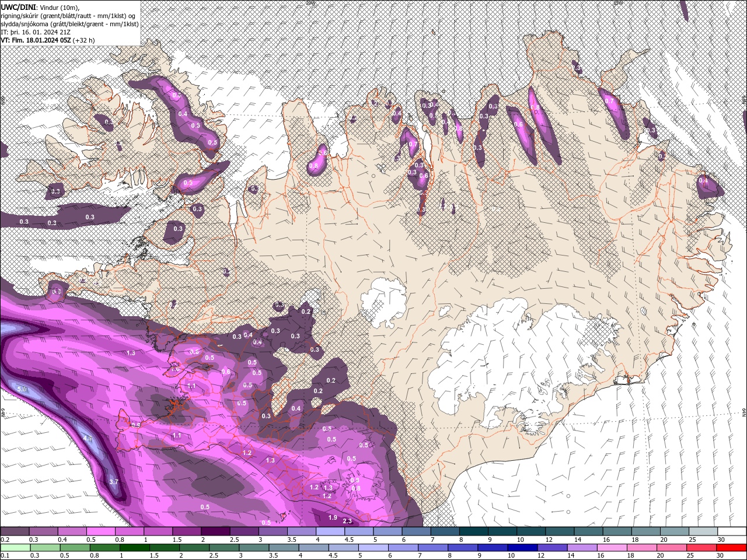
Task: Pick the dark purple '2' swatch in top legend row
Action: coord(214,531)
